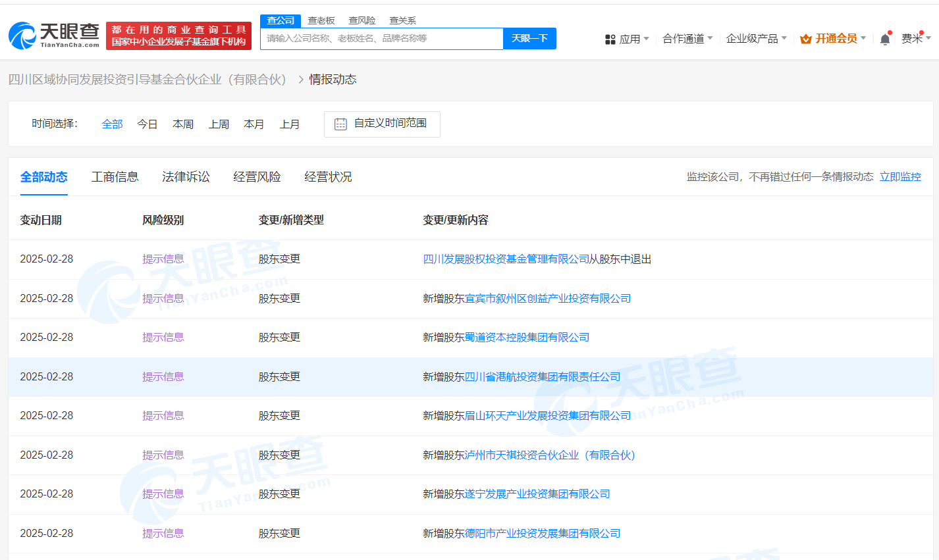This screenshot has width=939, height=560.
Task: Open the 法律诉讼 tab
Action: click(186, 177)
